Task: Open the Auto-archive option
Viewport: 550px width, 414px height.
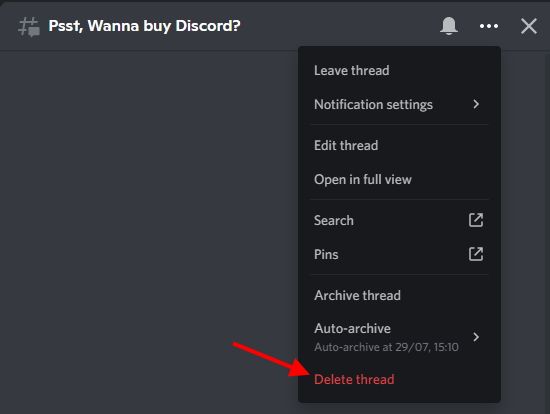Action: pos(399,337)
